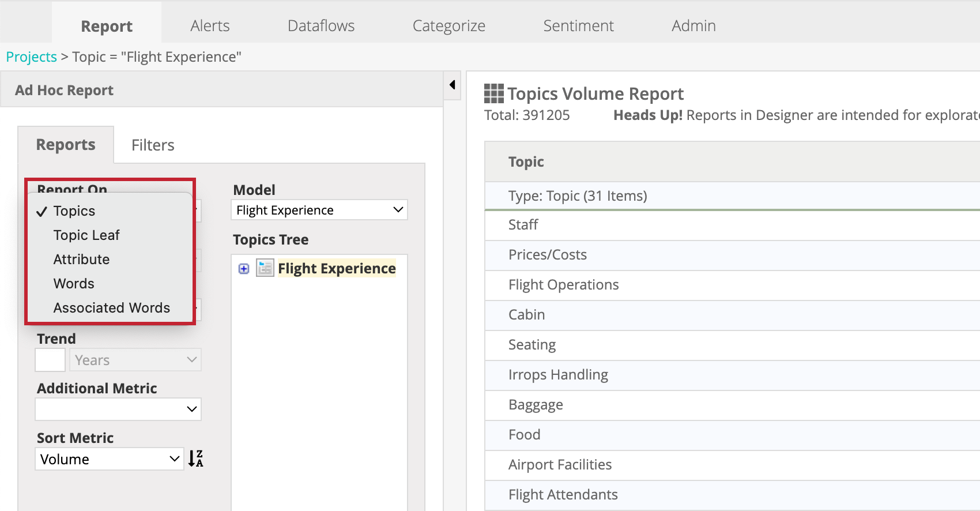Click the Baggage topic row
The image size is (980, 511).
coord(536,405)
